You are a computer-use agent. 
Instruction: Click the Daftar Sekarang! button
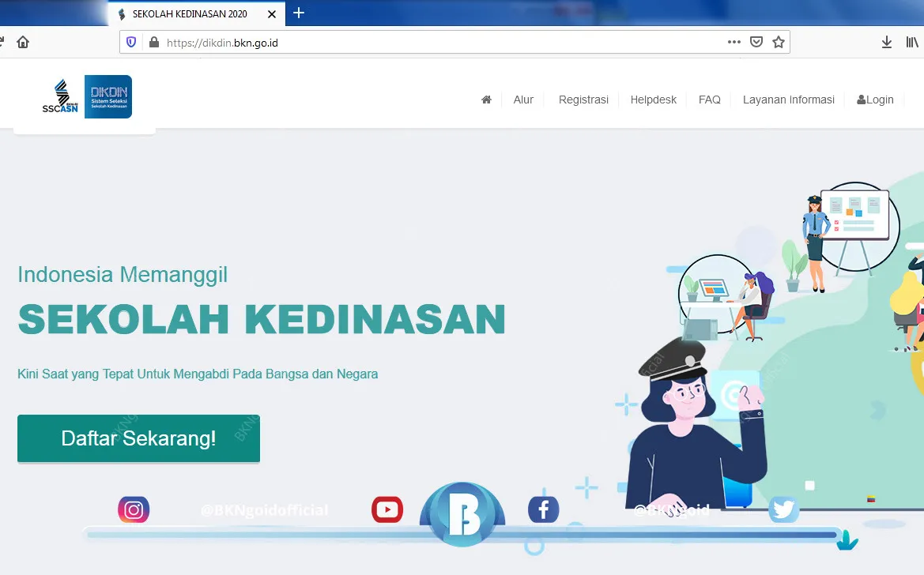point(138,438)
